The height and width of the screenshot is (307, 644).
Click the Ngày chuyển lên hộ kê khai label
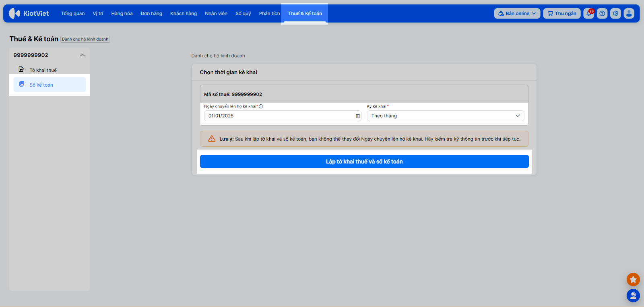pos(231,106)
